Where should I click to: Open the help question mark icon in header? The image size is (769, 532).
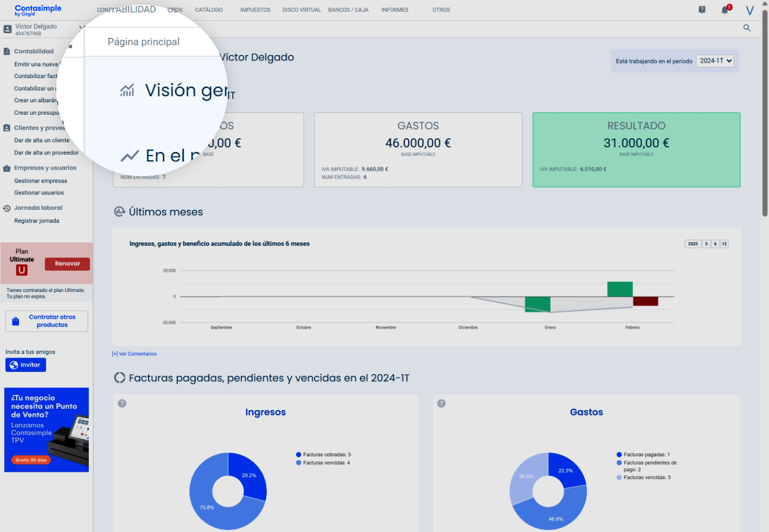tap(702, 10)
